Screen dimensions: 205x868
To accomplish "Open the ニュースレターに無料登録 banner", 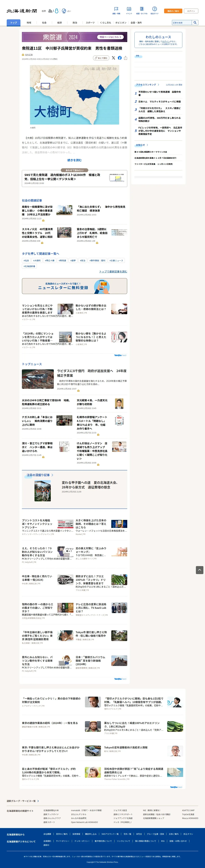I will click(x=74, y=286).
